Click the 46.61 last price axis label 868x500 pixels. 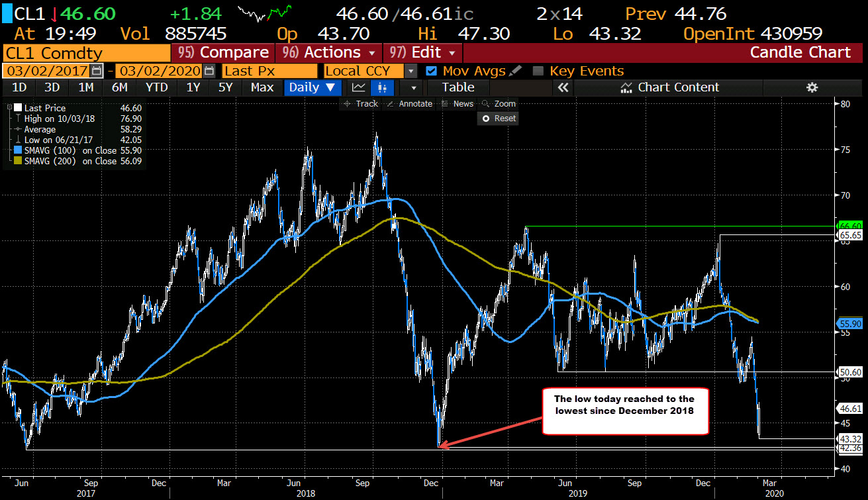tap(850, 409)
